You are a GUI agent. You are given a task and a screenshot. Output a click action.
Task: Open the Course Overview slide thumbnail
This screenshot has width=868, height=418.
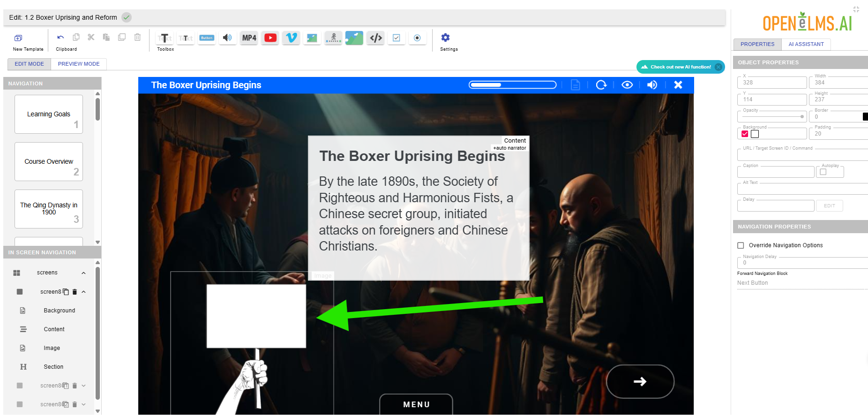[49, 161]
